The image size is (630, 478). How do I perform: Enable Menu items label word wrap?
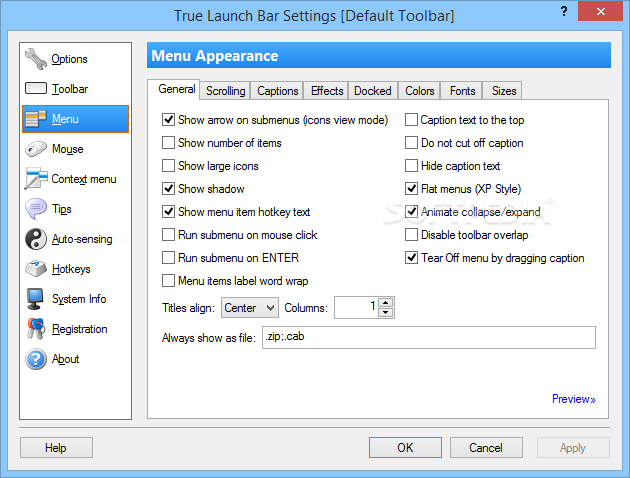click(168, 280)
